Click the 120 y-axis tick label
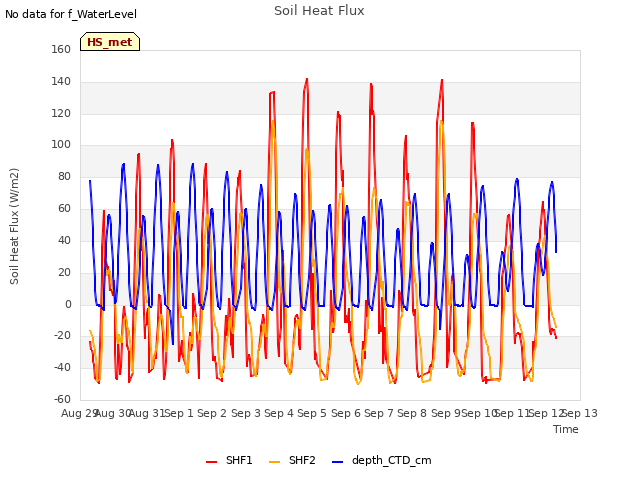This screenshot has height=480, width=640. [61, 113]
